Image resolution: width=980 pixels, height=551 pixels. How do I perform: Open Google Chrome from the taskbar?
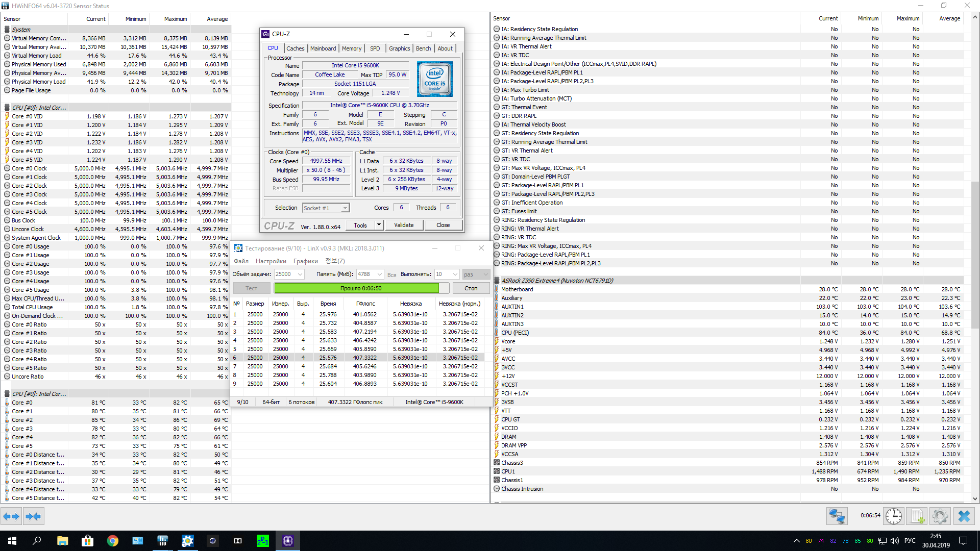pyautogui.click(x=112, y=541)
